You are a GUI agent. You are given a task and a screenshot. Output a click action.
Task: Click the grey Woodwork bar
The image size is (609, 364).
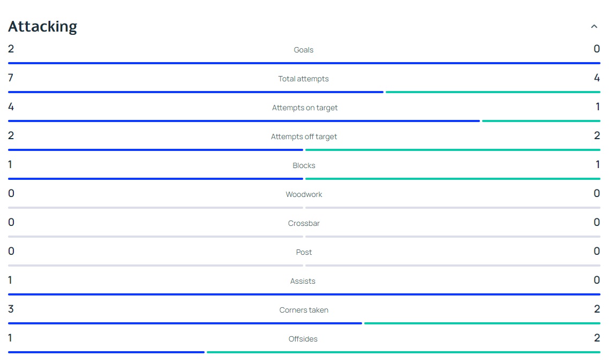click(304, 208)
